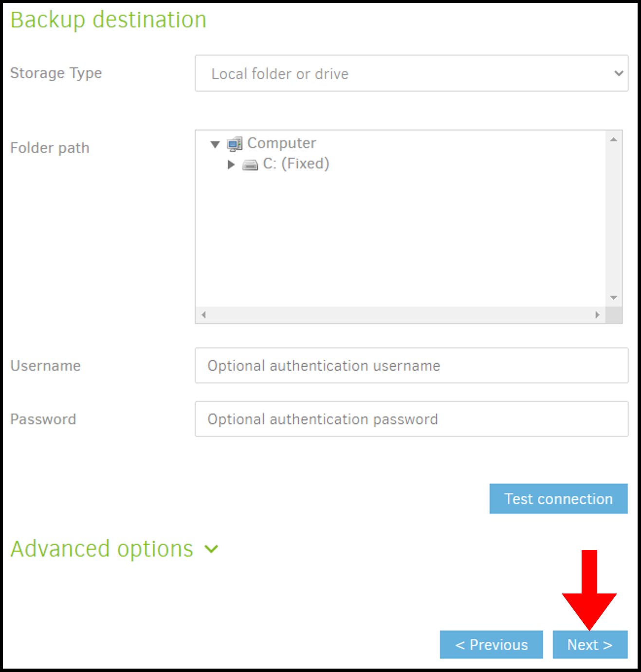Click the chevron beside Advanced options
Image resolution: width=641 pixels, height=672 pixels.
click(211, 549)
